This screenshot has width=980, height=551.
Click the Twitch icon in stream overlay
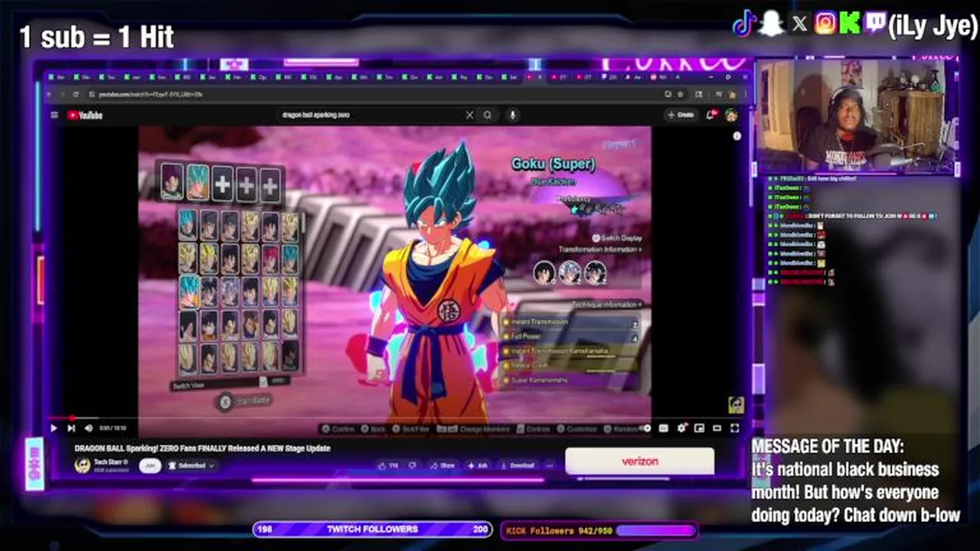(x=875, y=24)
